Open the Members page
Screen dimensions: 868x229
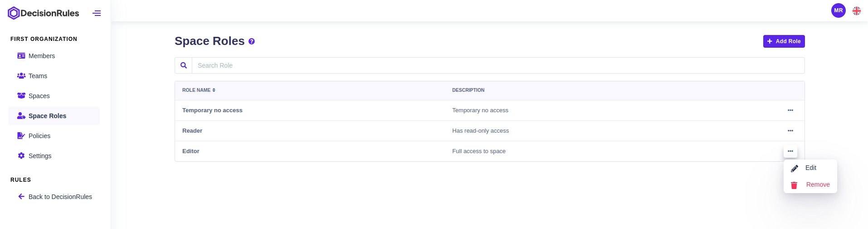[41, 56]
